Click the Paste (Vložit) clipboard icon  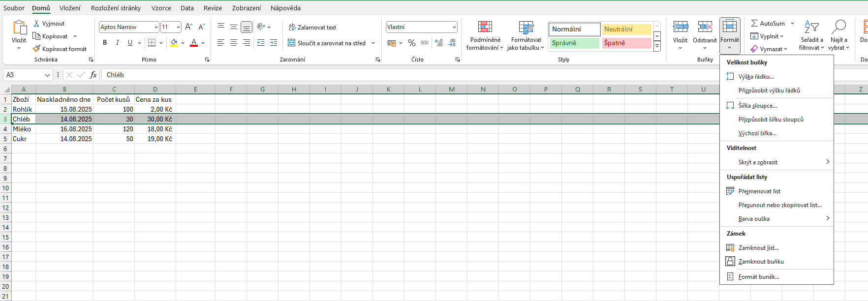coord(19,28)
